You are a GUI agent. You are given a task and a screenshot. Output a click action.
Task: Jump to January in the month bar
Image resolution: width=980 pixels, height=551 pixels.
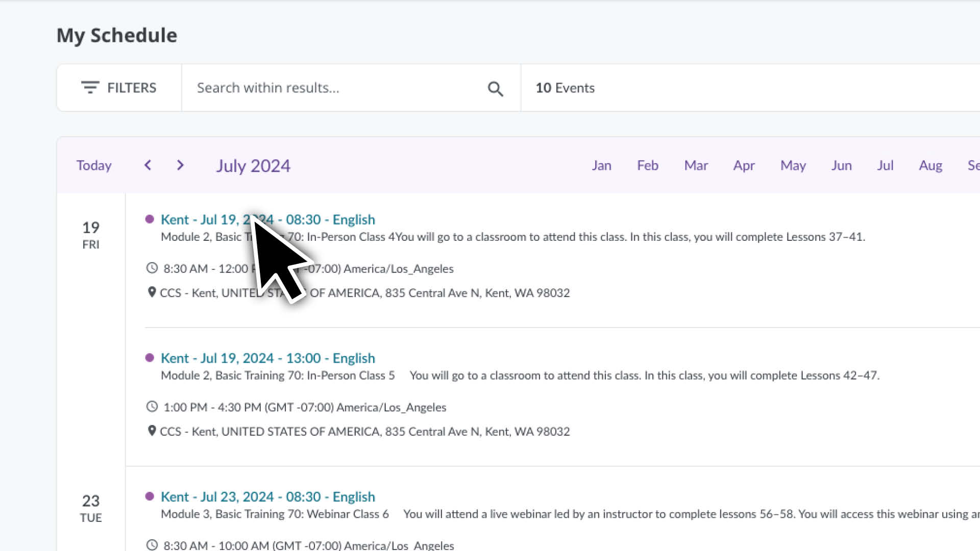point(602,165)
